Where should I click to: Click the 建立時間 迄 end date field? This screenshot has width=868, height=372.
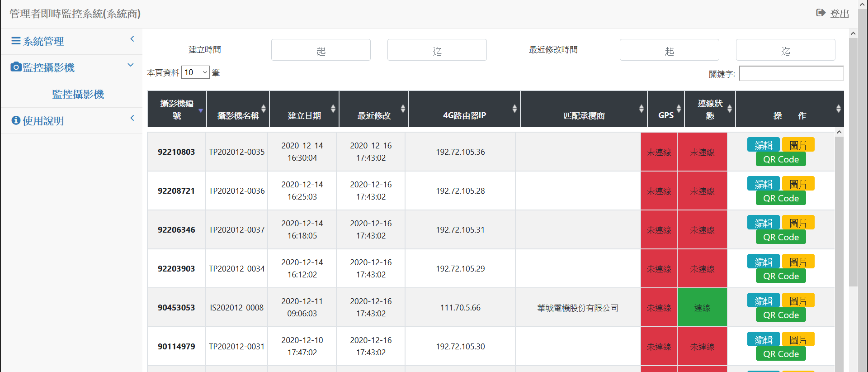(x=437, y=50)
